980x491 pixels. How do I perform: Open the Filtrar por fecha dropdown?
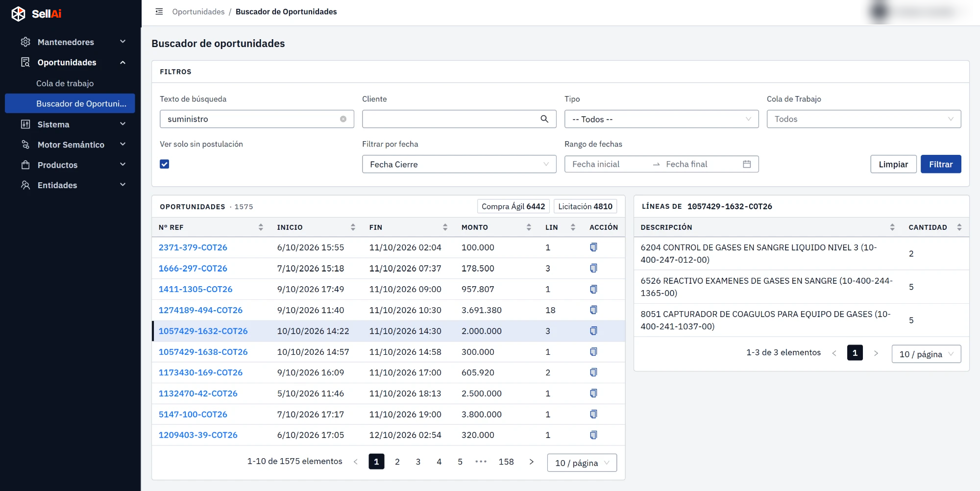pos(459,164)
